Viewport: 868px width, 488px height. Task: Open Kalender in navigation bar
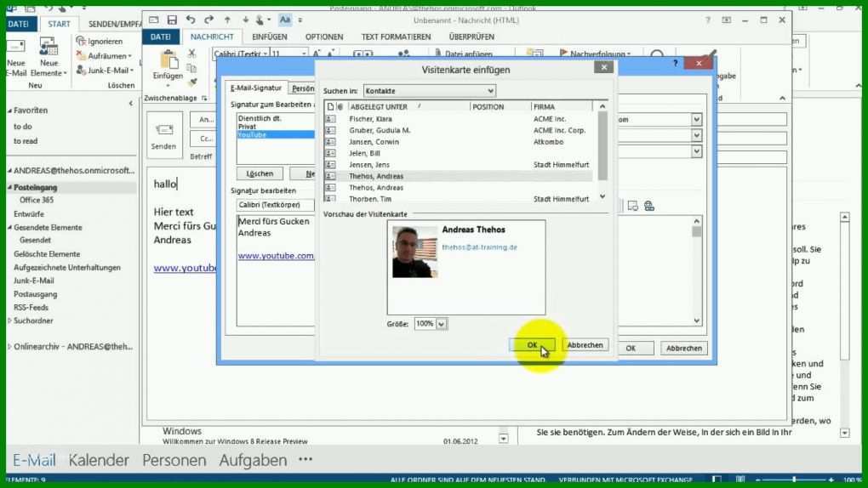tap(99, 460)
